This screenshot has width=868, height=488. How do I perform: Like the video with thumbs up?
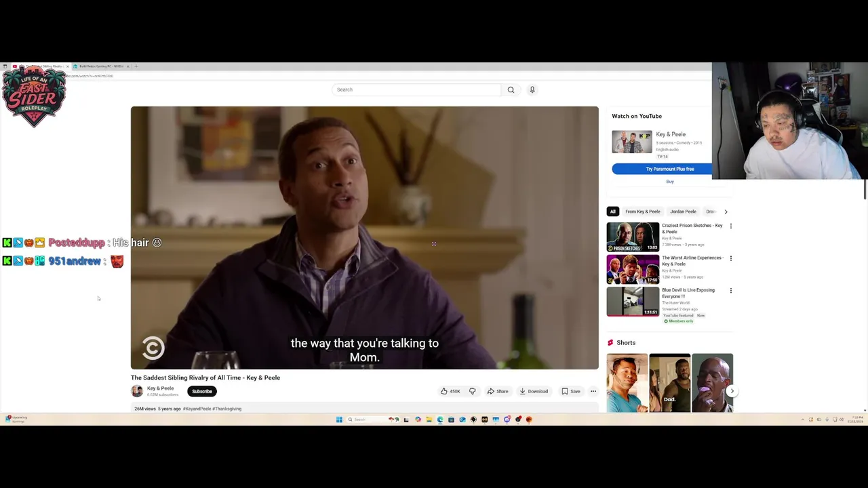coord(450,391)
